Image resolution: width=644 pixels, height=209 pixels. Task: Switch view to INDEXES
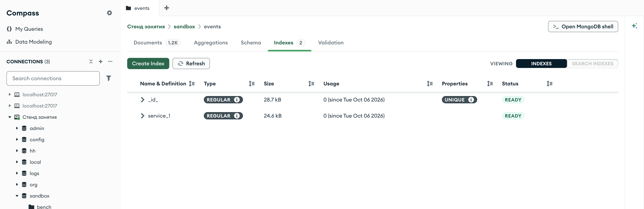541,64
